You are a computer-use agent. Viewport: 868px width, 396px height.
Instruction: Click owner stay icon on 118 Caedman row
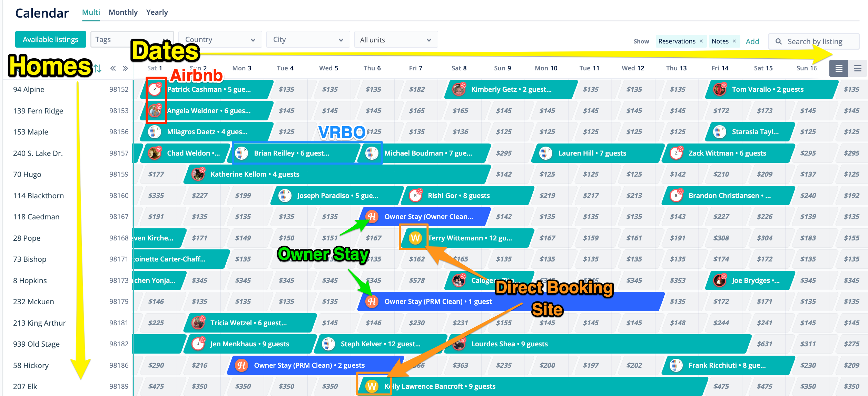tap(372, 217)
